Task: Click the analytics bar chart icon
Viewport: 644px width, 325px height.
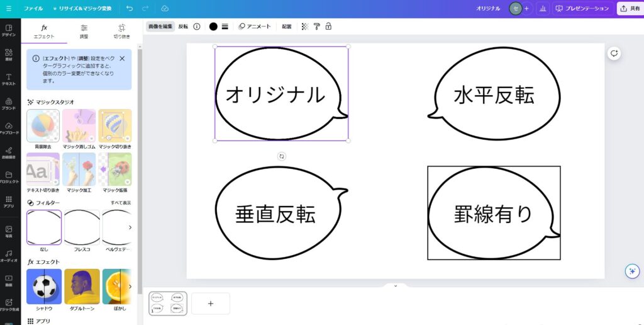Action: click(542, 9)
